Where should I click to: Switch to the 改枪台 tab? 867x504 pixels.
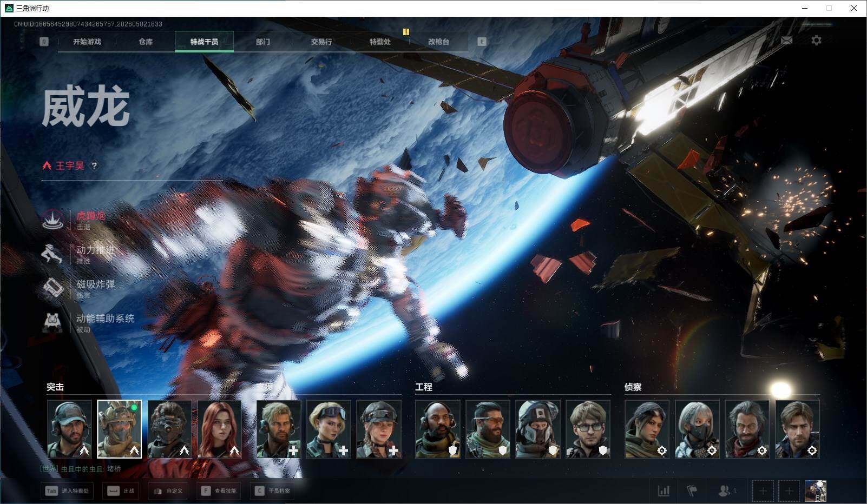point(438,42)
